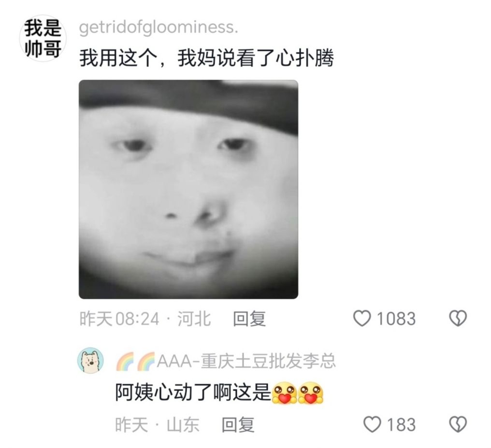Open AAA-重庆土豆批发李总 username link
Image resolution: width=491 pixels, height=448 pixels.
click(246, 361)
